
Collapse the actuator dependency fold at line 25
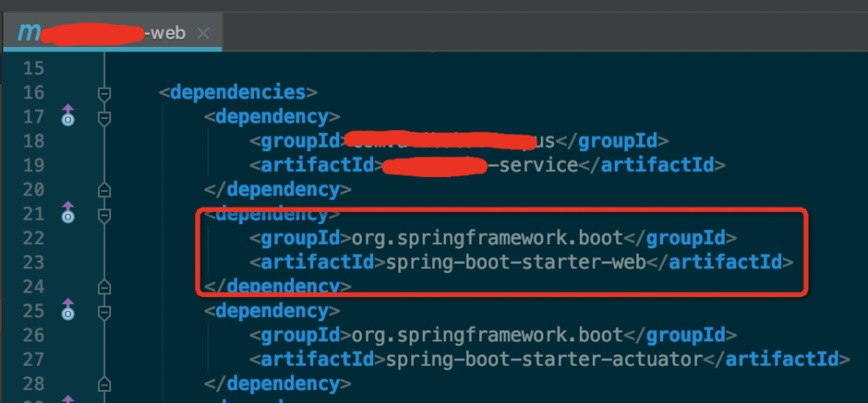point(104,310)
